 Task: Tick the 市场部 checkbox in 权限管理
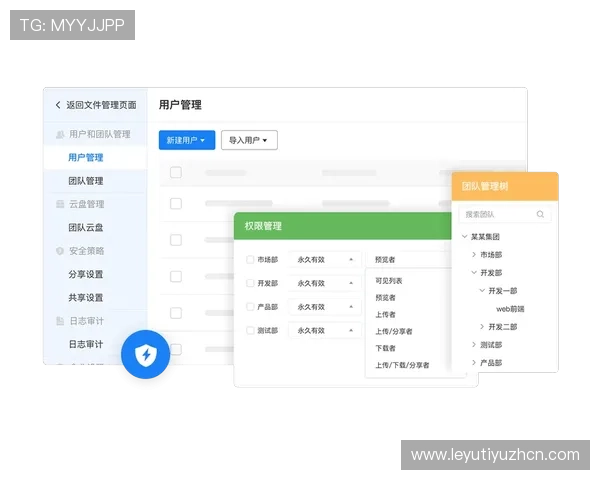pyautogui.click(x=250, y=260)
